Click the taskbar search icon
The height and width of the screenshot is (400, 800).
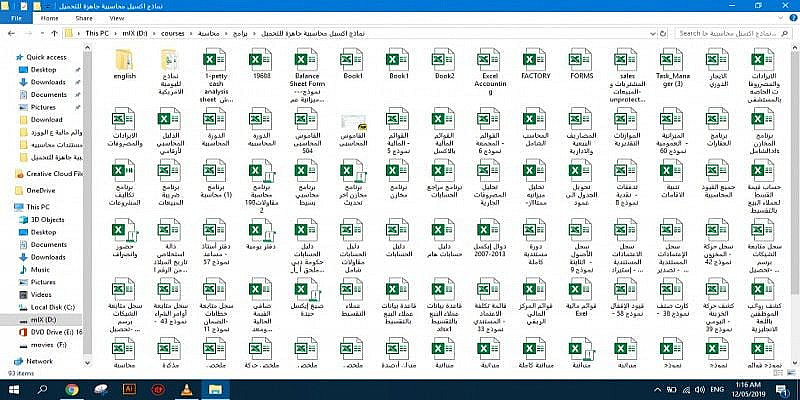pos(42,390)
